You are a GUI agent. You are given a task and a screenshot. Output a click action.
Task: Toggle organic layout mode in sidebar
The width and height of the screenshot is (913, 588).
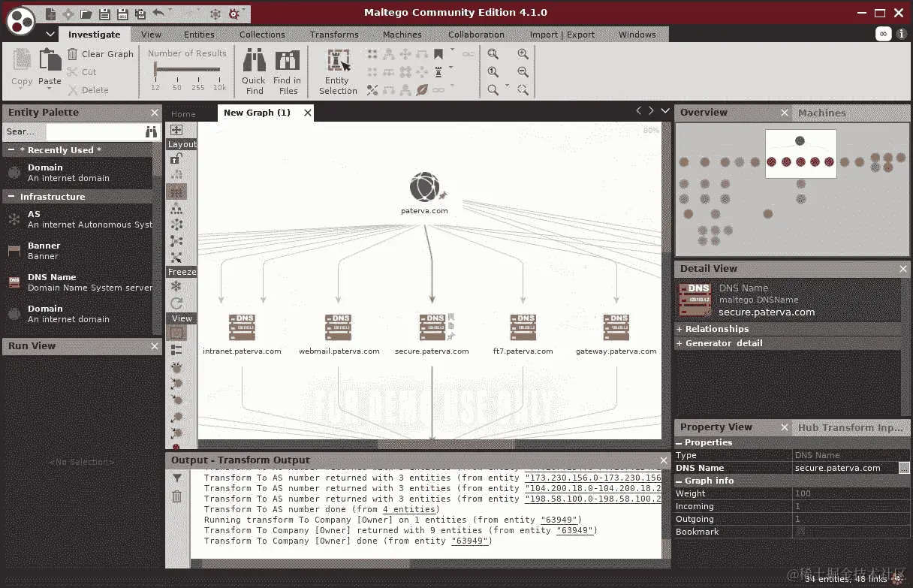pos(176,241)
